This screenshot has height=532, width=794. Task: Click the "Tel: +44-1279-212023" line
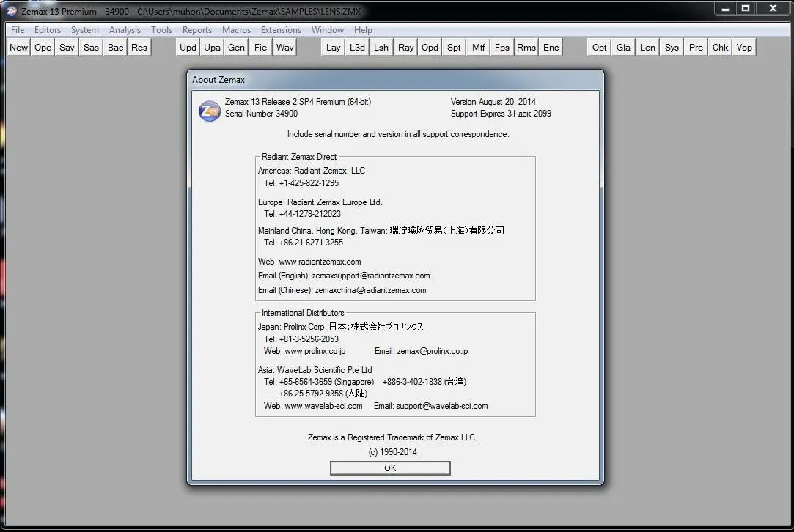click(302, 214)
